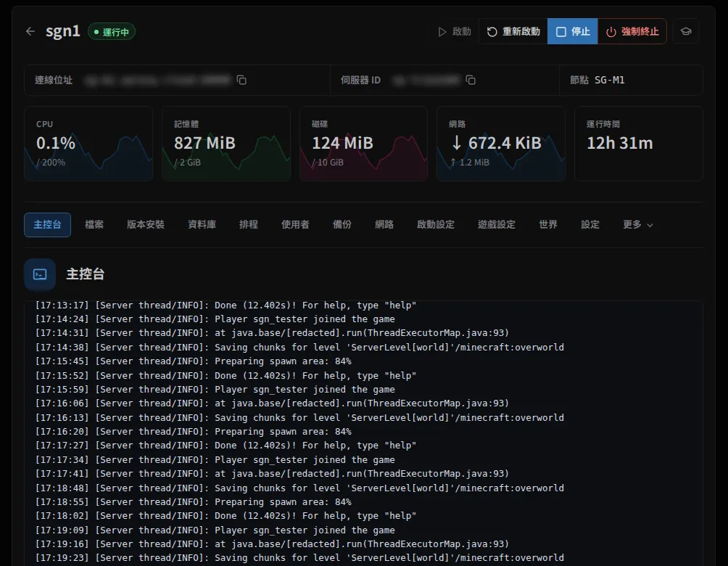The image size is (728, 566).
Task: Go to the 啟動設定 tab
Action: pyautogui.click(x=436, y=225)
